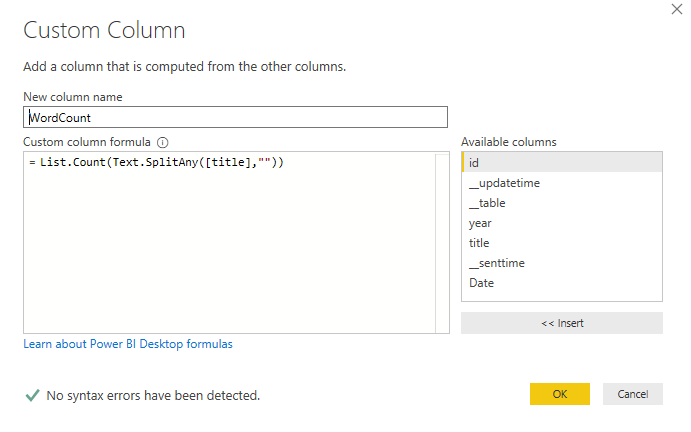Viewport: 691px width, 432px height.
Task: Cancel the custom column dialog
Action: click(633, 394)
